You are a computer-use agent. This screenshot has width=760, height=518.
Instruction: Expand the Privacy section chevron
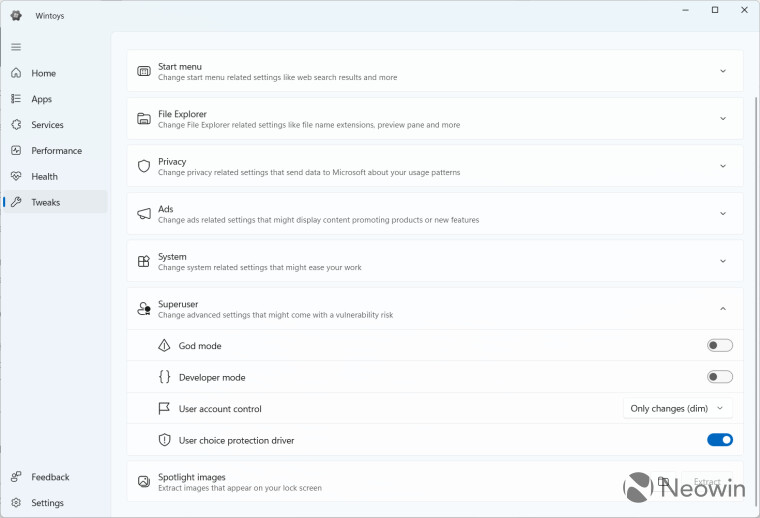(723, 166)
